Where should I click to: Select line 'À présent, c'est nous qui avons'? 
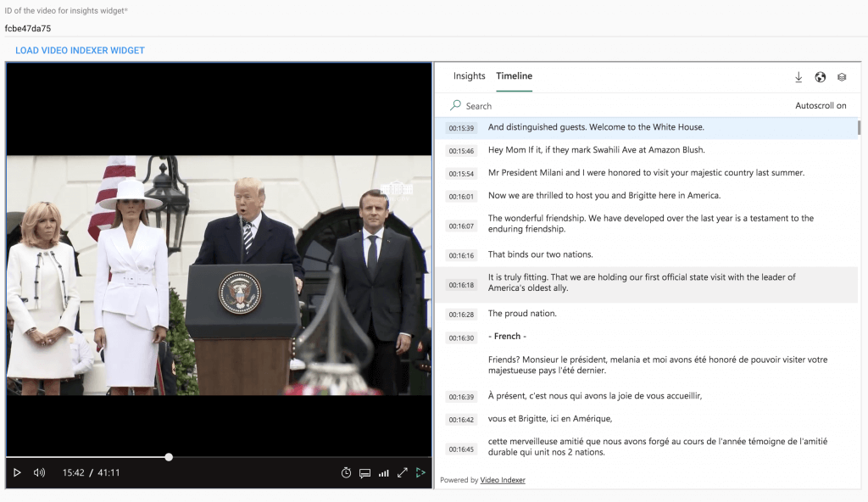coord(594,396)
